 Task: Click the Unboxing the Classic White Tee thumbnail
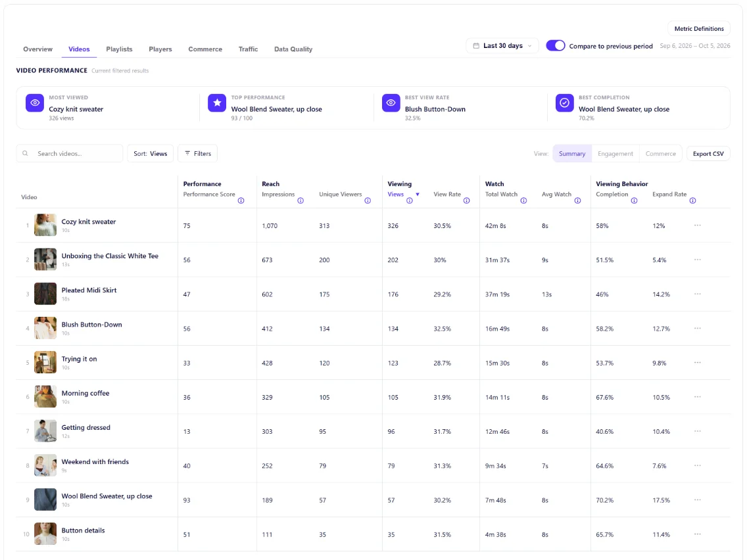45,260
